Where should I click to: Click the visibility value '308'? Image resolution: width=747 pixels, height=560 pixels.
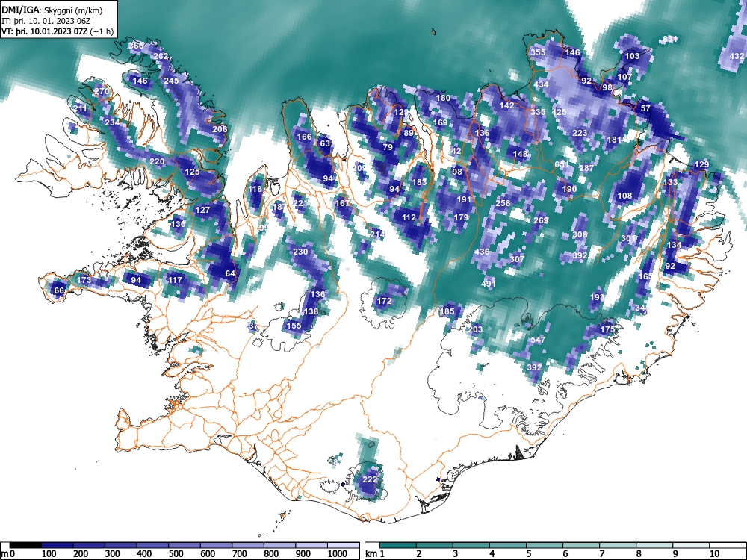(580, 234)
